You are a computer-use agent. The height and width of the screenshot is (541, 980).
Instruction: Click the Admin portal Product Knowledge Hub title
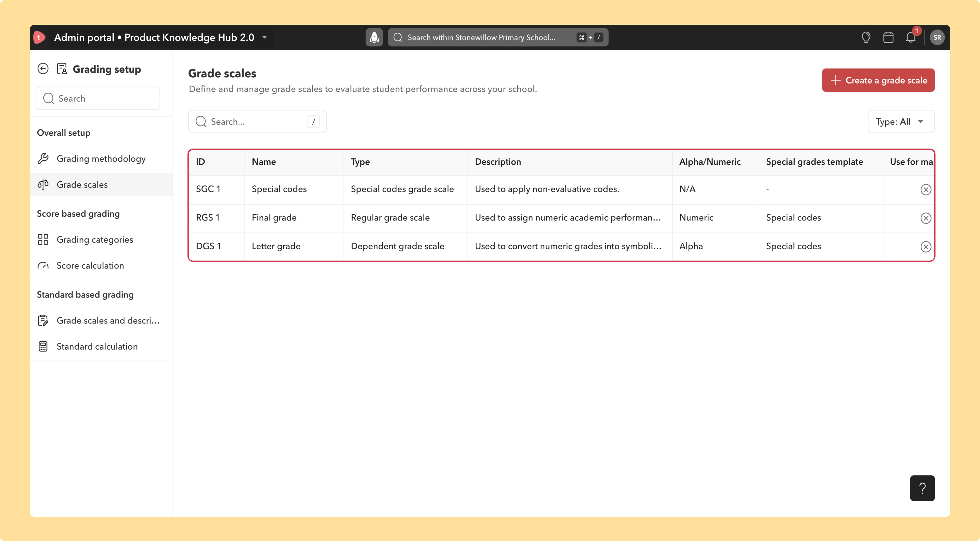click(154, 37)
